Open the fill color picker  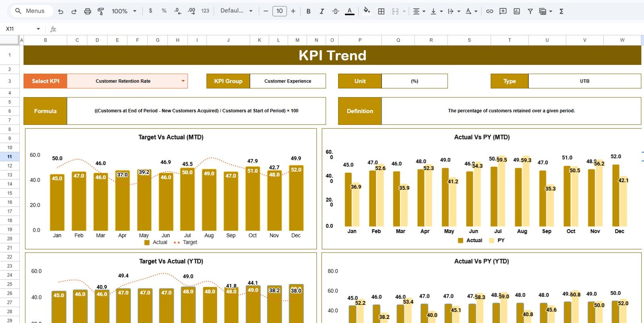tap(366, 11)
